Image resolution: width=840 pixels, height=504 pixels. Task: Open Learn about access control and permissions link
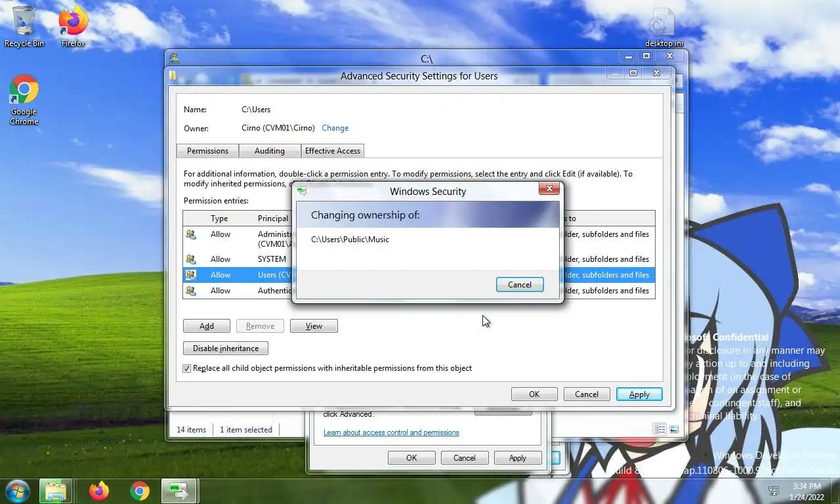[391, 432]
